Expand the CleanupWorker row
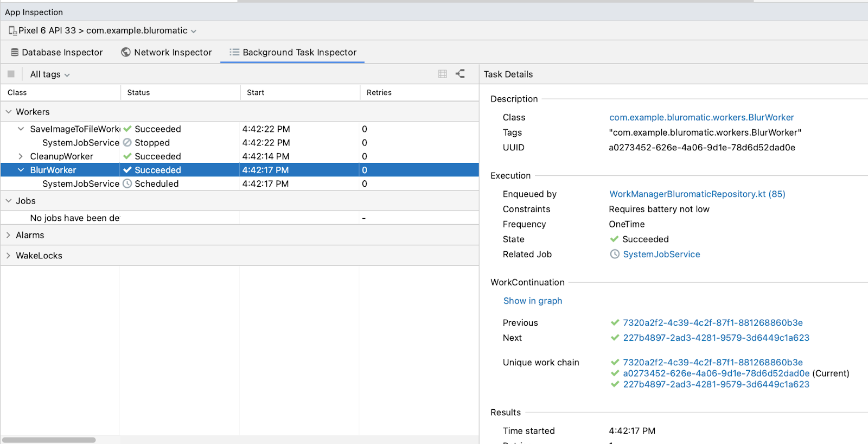868x444 pixels. (x=21, y=156)
